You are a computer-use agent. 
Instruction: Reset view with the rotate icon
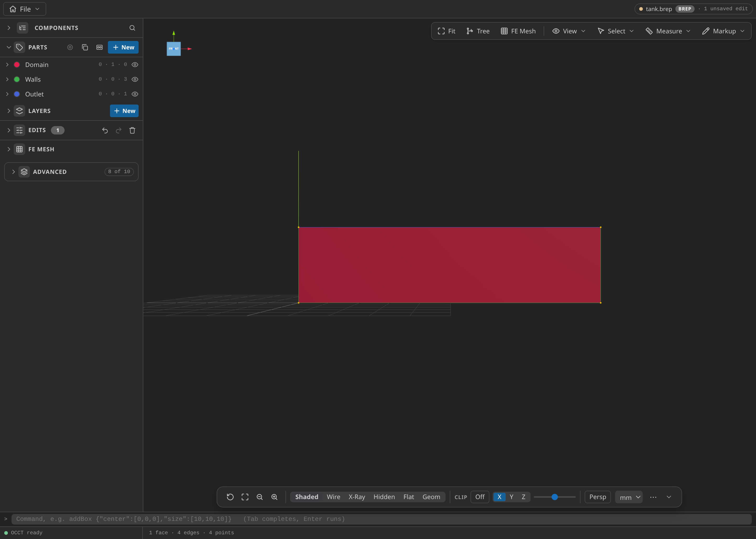point(230,497)
